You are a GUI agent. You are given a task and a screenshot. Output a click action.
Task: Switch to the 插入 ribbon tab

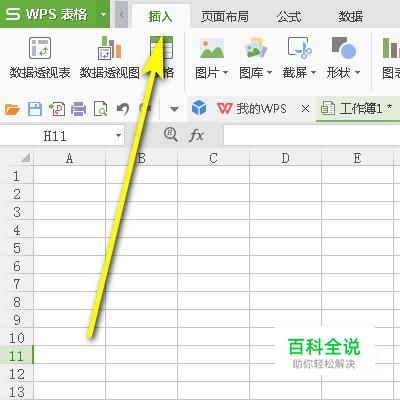160,16
